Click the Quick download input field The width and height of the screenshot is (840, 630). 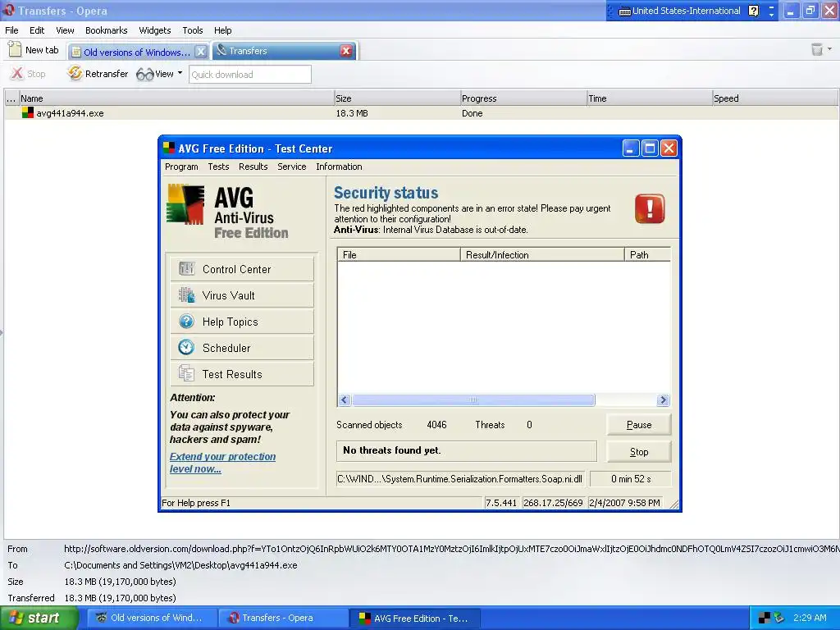[x=250, y=75]
